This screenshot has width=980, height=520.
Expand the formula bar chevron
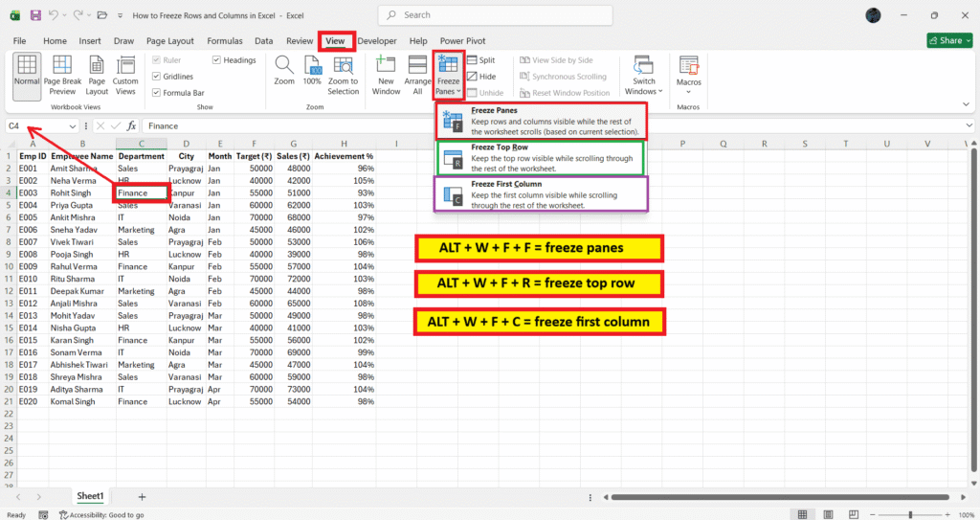click(969, 125)
